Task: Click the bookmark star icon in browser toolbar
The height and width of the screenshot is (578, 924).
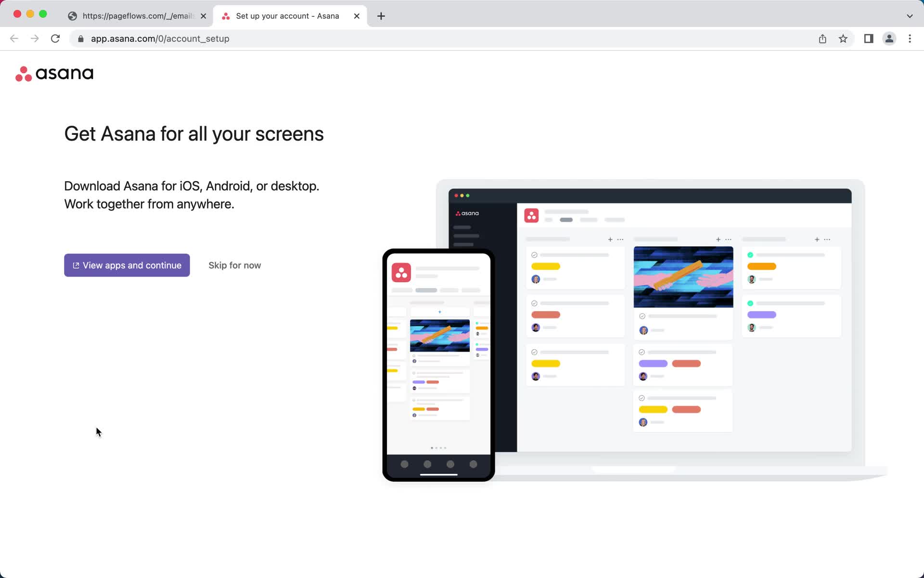Action: pyautogui.click(x=844, y=39)
